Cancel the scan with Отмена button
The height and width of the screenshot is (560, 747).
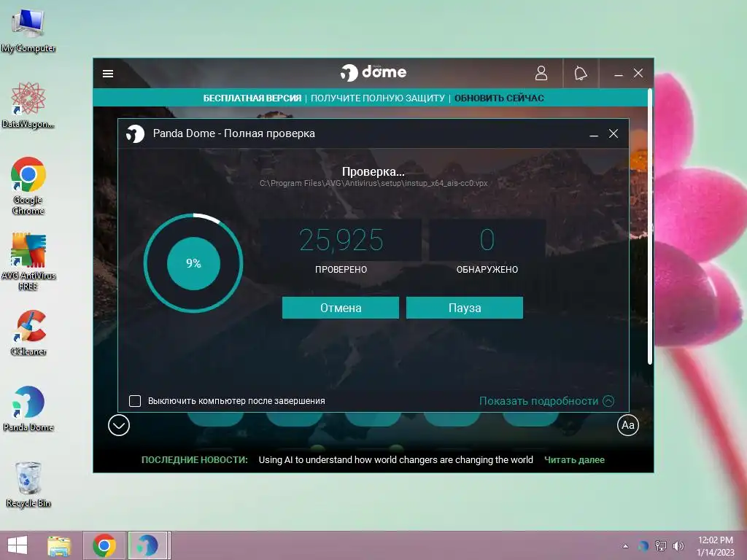pyautogui.click(x=341, y=308)
